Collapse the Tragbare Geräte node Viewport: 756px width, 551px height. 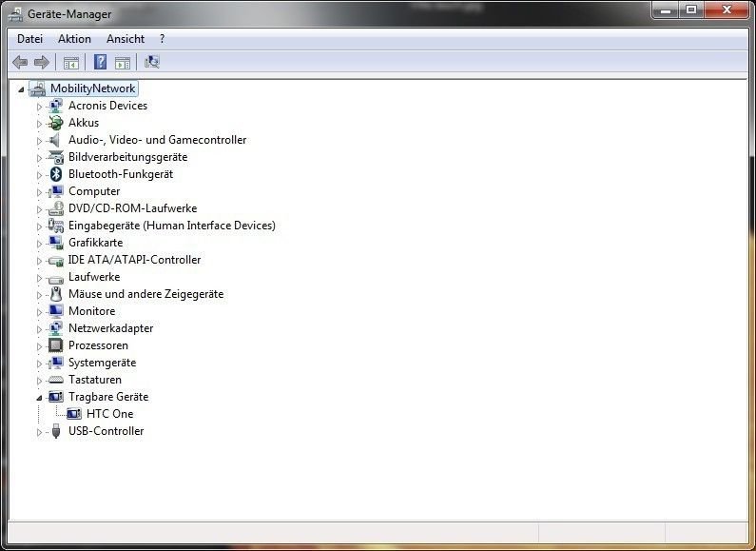coord(40,398)
